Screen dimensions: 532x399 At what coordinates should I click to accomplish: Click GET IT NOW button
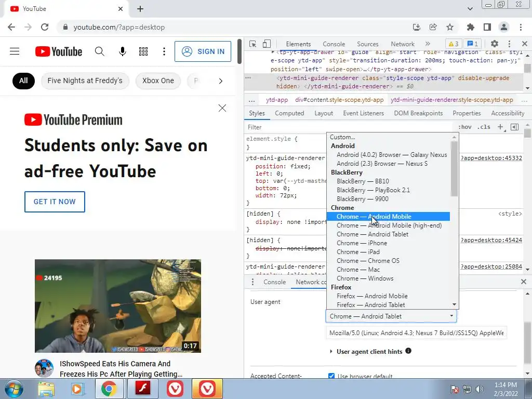click(55, 202)
